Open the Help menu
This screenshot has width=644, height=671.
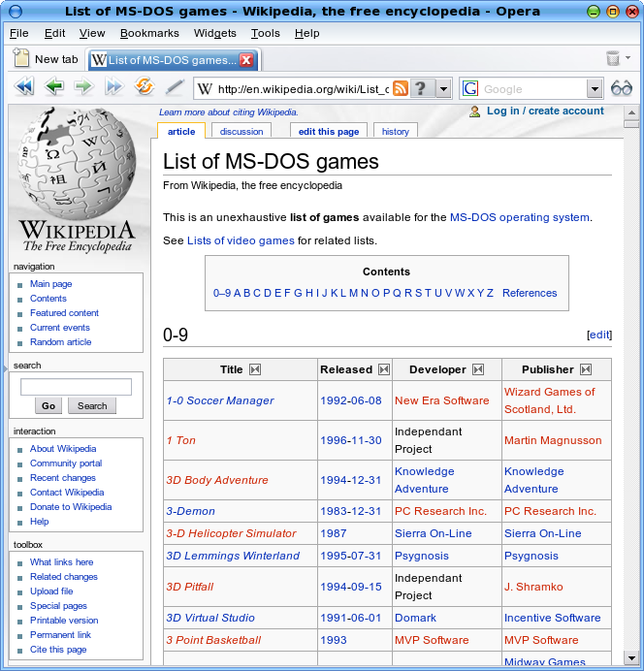tap(306, 33)
